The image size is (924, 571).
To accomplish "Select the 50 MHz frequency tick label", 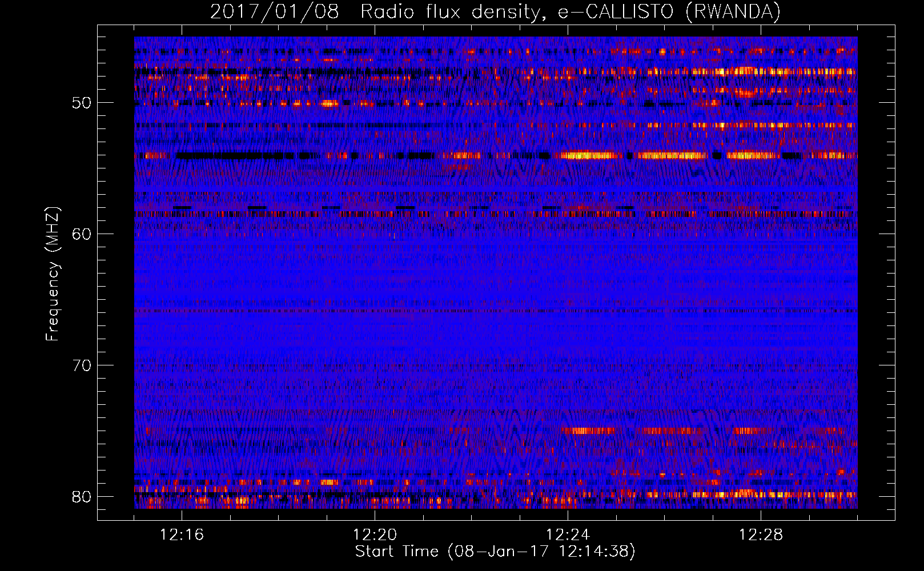I will [82, 103].
